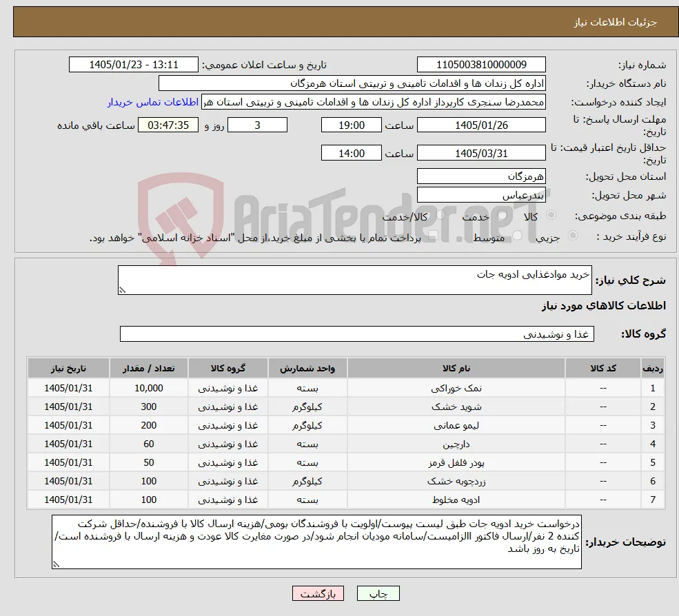The width and height of the screenshot is (679, 616).
Task: Click the نمک خوراکی item name
Action: coord(456,388)
